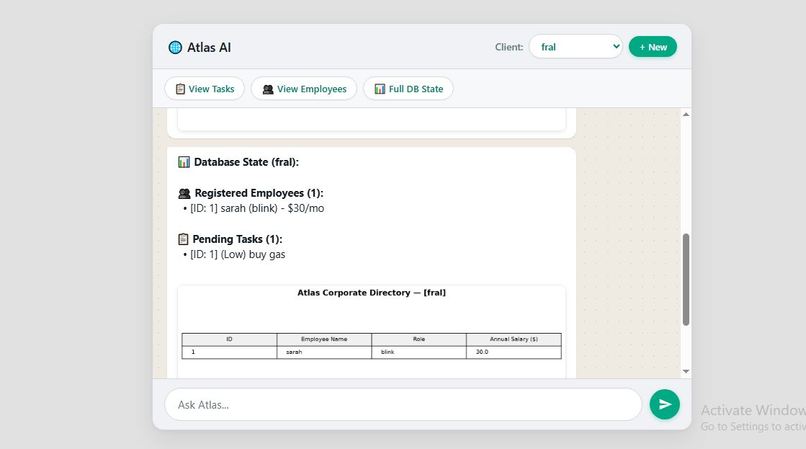Open the Client dropdown showing fral
The width and height of the screenshot is (806, 449).
pyautogui.click(x=576, y=47)
